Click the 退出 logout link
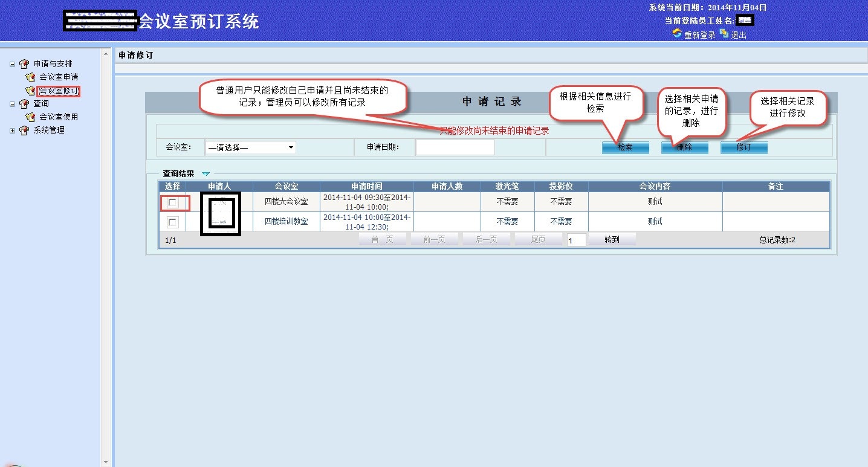The image size is (868, 467). (739, 35)
